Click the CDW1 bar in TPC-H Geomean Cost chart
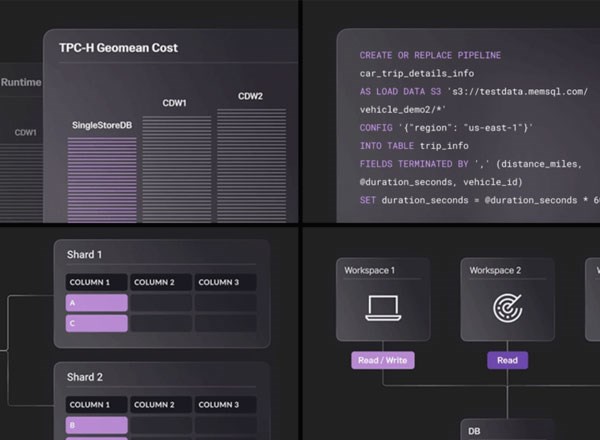 point(176,168)
